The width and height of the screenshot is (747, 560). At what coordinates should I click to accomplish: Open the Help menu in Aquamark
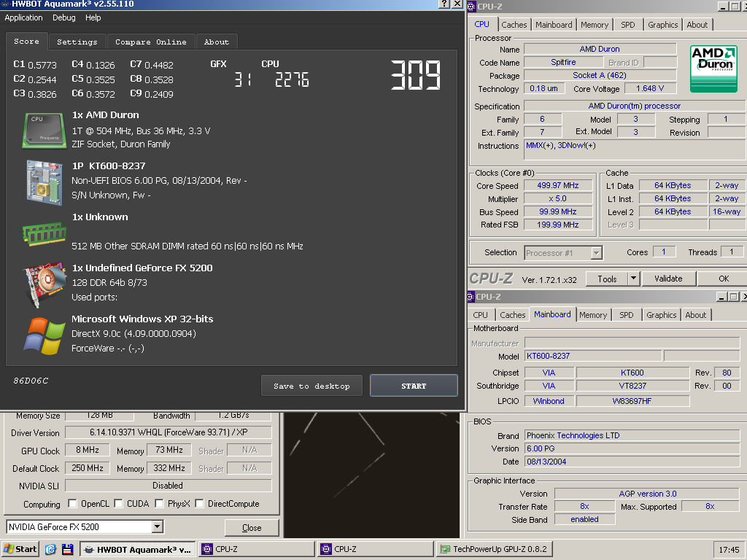pyautogui.click(x=93, y=17)
